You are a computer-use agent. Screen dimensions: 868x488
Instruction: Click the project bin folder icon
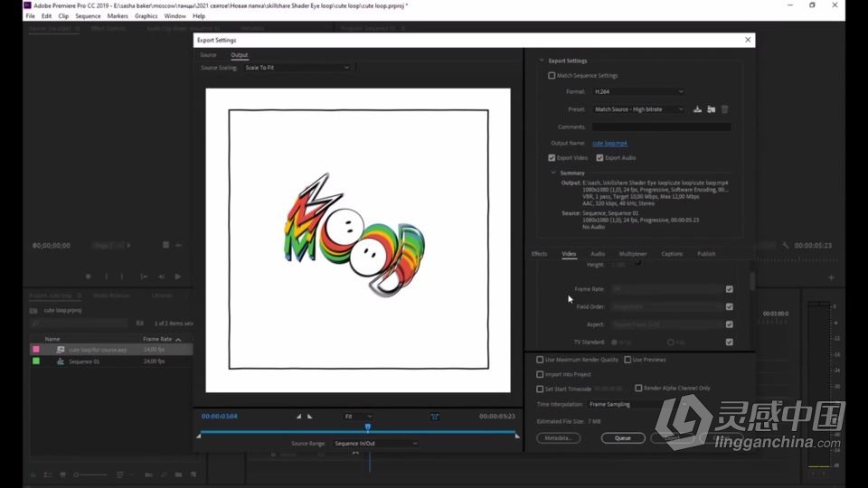coord(33,310)
